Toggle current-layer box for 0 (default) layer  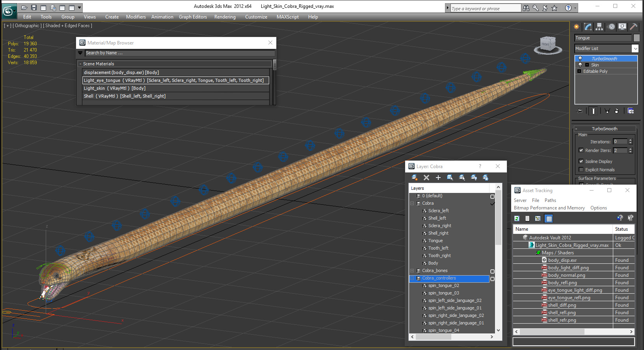point(492,196)
